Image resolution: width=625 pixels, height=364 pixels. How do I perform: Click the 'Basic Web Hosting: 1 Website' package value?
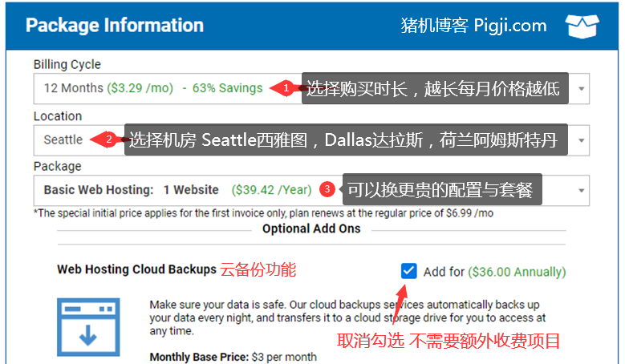point(131,190)
